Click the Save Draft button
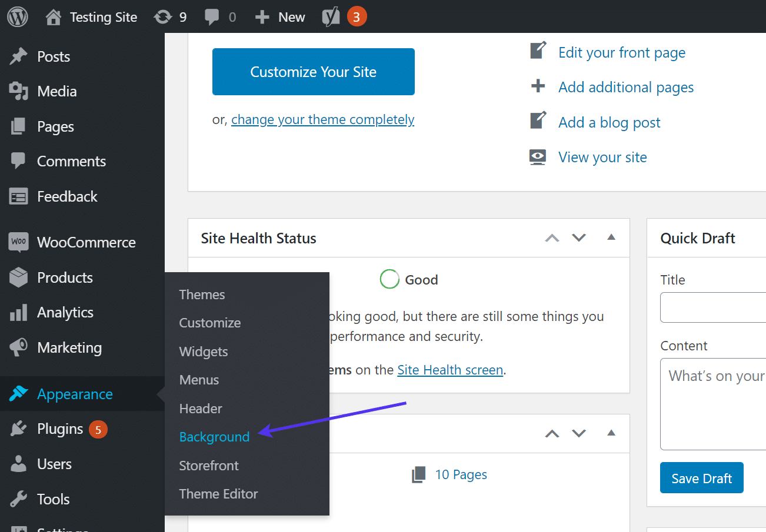Viewport: 766px width, 532px height. tap(701, 478)
